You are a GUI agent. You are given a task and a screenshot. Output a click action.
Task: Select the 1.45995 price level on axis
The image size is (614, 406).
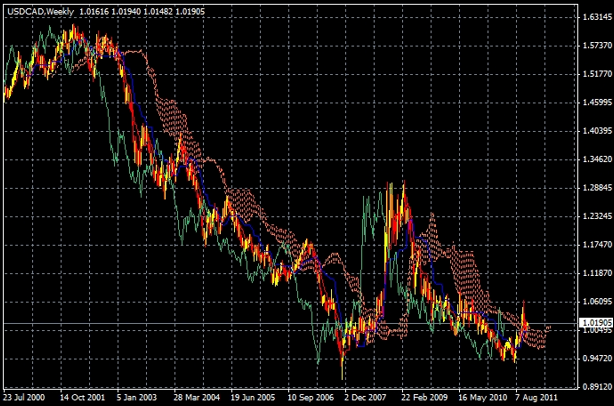click(595, 103)
